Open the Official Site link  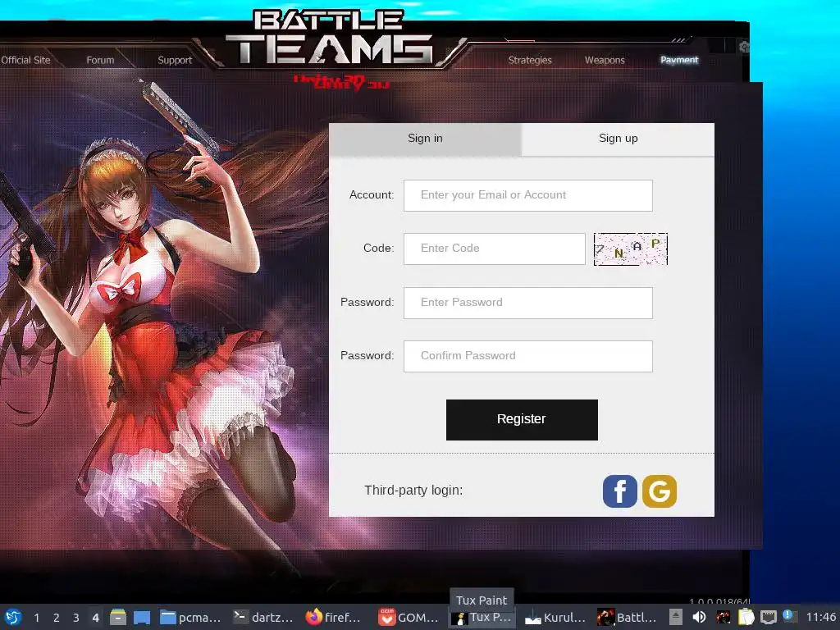25,60
